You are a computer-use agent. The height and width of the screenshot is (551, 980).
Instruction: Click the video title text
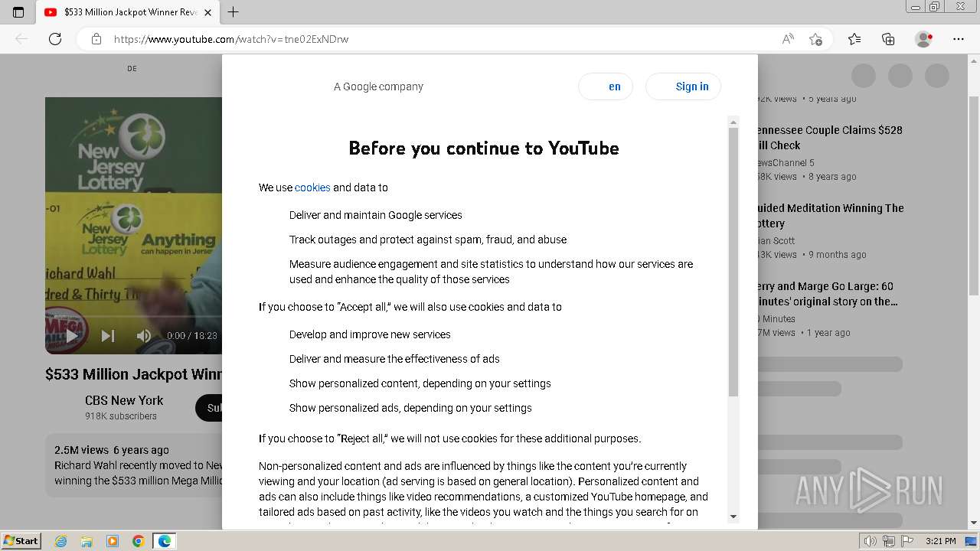pyautogui.click(x=133, y=374)
